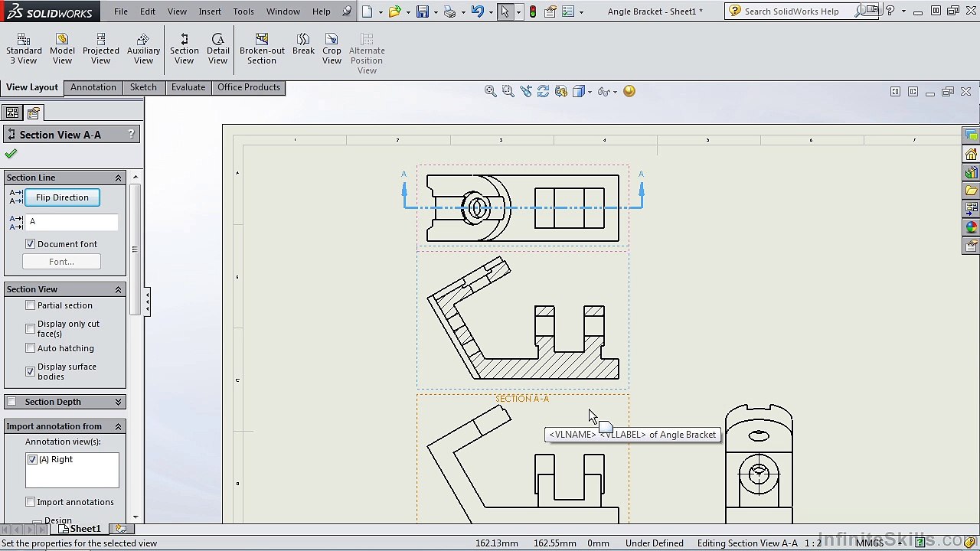Check Display only cut face(s)

pyautogui.click(x=31, y=328)
